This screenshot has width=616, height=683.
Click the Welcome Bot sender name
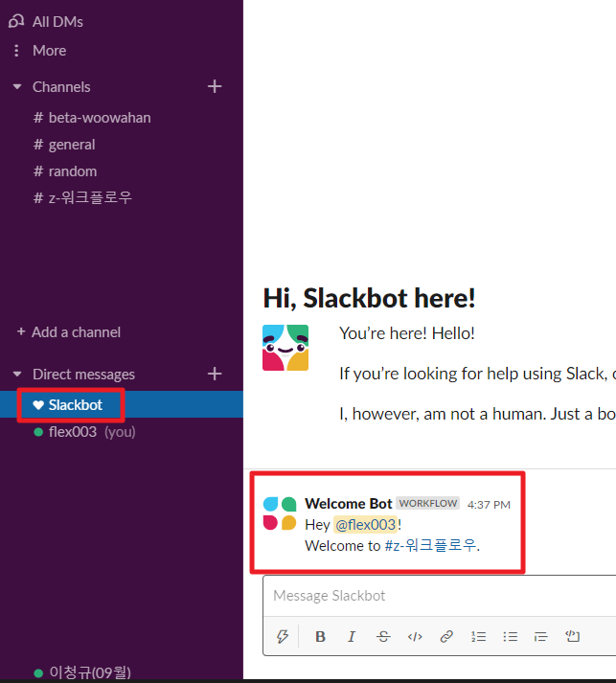pos(349,504)
